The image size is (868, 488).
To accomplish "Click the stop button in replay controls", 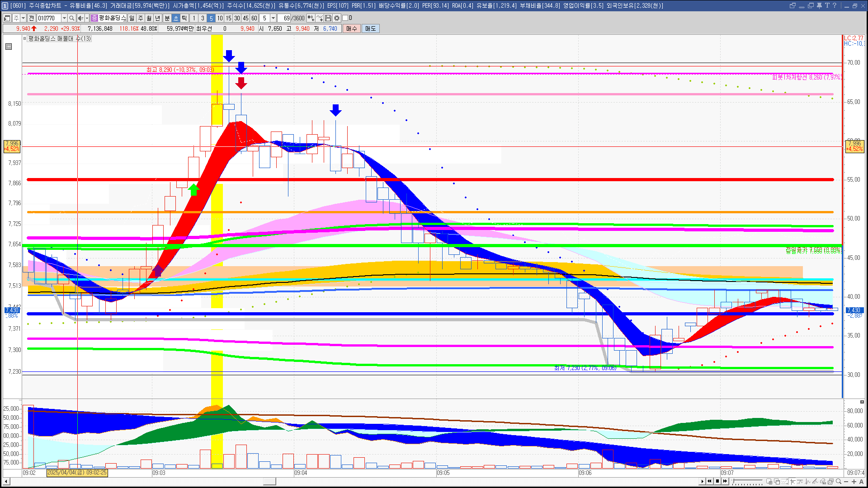I will tap(717, 481).
